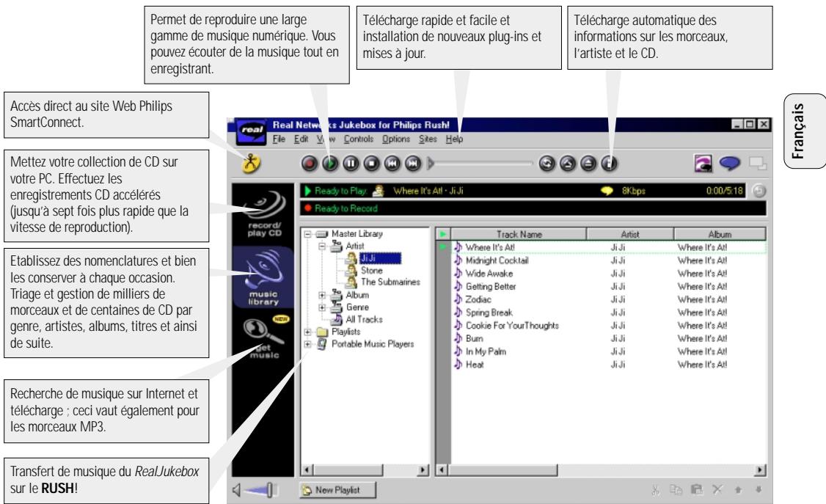Image resolution: width=826 pixels, height=504 pixels.
Task: Switch to the music library section
Action: [263, 277]
